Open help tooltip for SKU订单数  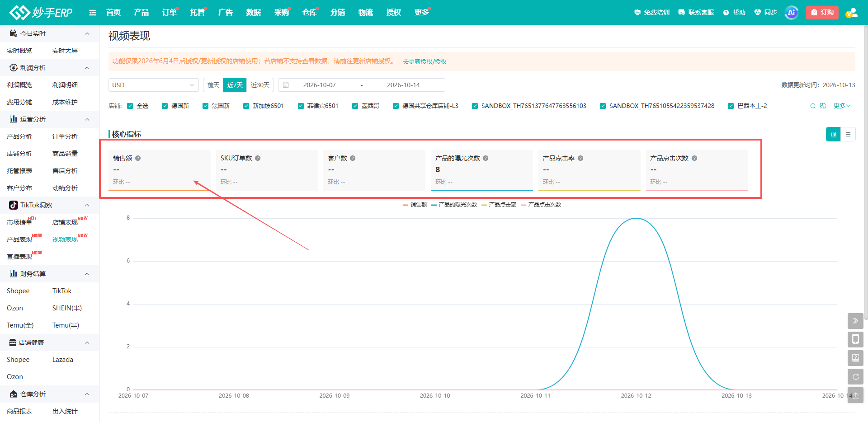pos(258,158)
